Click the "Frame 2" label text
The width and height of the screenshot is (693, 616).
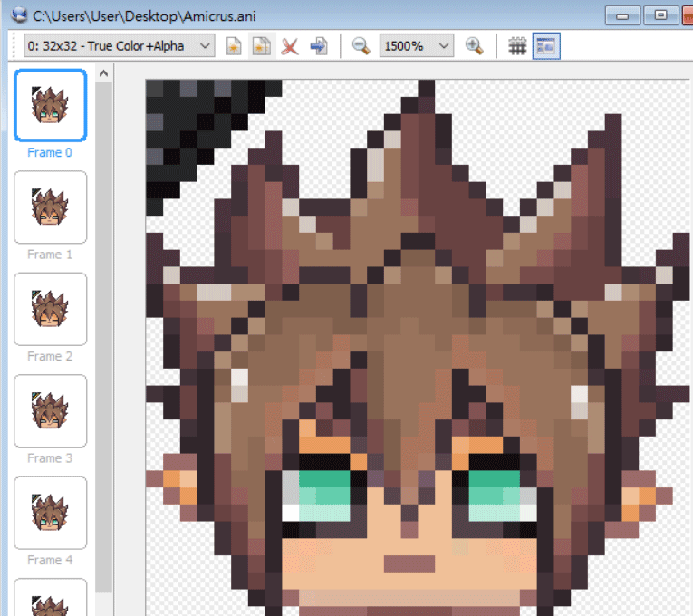(x=50, y=357)
